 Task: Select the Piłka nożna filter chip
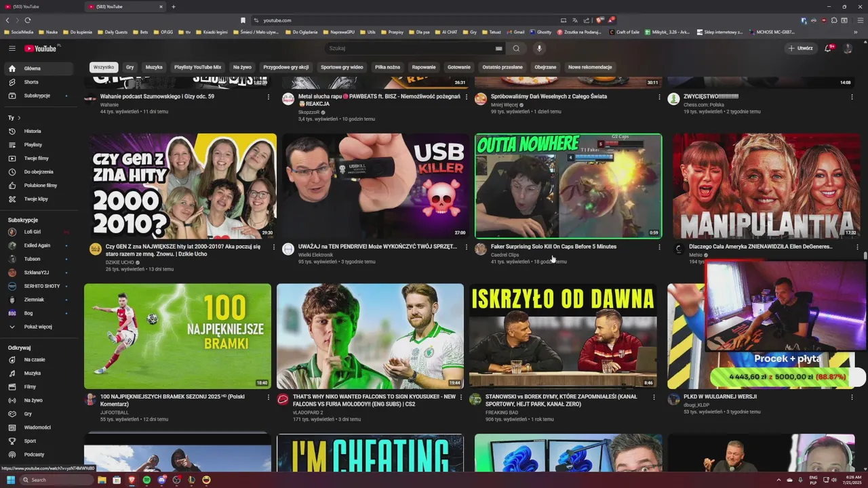pyautogui.click(x=387, y=67)
